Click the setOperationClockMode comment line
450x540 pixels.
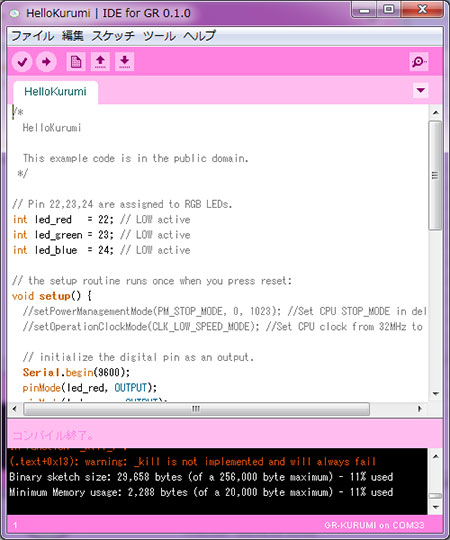pyautogui.click(x=223, y=326)
